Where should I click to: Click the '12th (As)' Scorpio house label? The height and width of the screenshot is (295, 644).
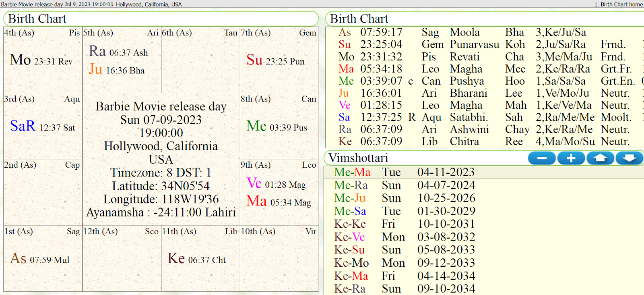(101, 231)
